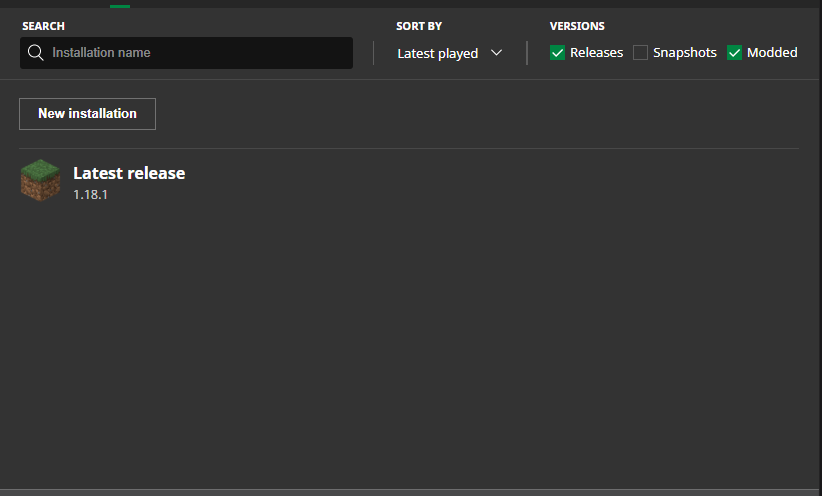The height and width of the screenshot is (496, 822).
Task: Expand the chevron beside Latest played
Action: click(496, 52)
